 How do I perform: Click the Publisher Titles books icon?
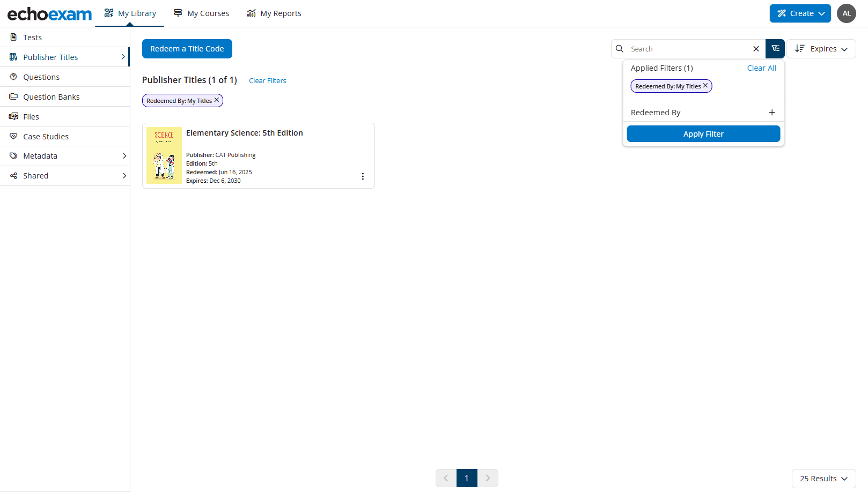(13, 57)
